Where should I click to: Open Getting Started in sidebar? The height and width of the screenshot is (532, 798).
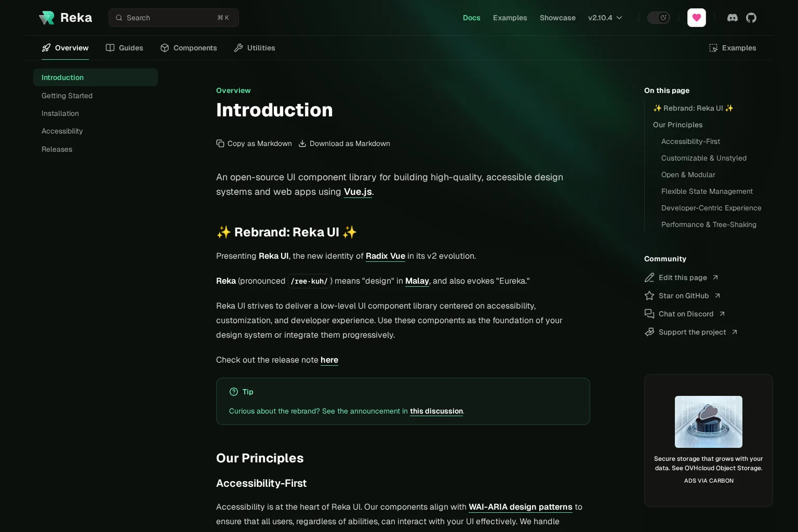67,96
